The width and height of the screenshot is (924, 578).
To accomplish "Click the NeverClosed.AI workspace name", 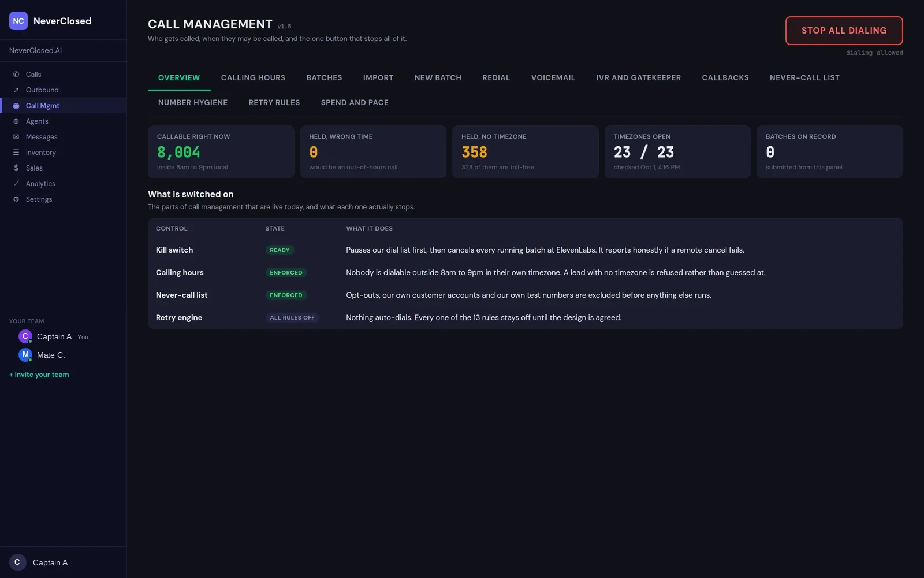I will (35, 51).
